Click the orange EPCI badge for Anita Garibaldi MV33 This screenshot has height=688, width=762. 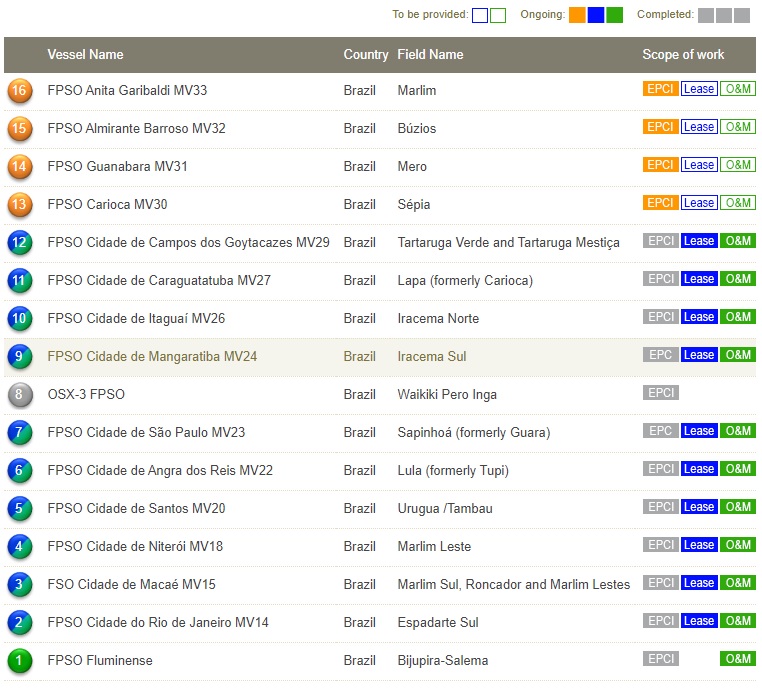click(x=660, y=89)
